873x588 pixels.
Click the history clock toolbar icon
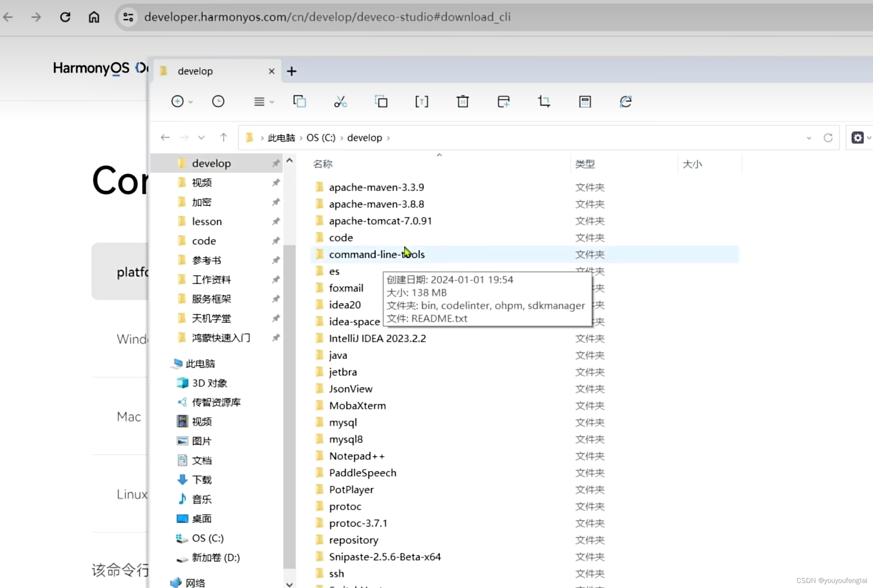point(218,102)
